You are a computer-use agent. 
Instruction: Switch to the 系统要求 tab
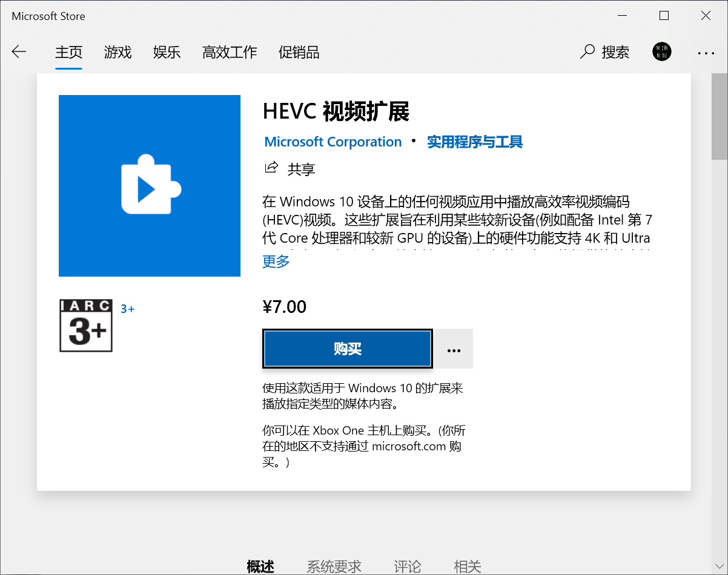334,566
